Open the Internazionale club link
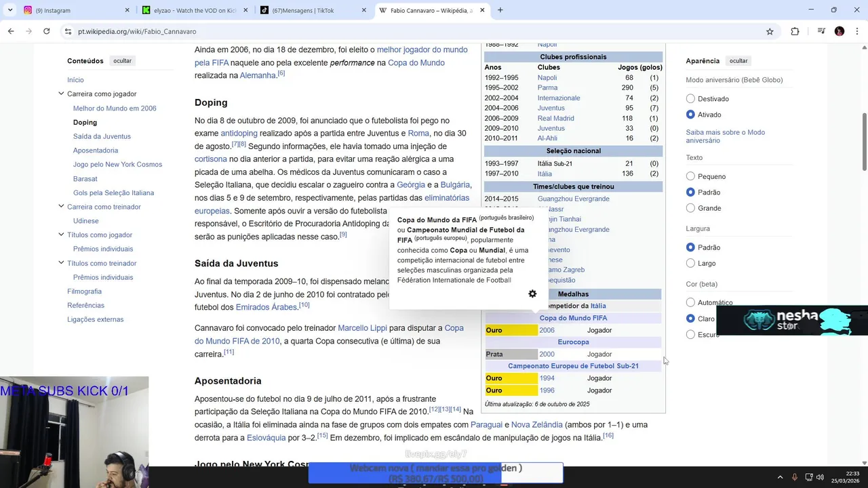868x488 pixels. click(559, 98)
